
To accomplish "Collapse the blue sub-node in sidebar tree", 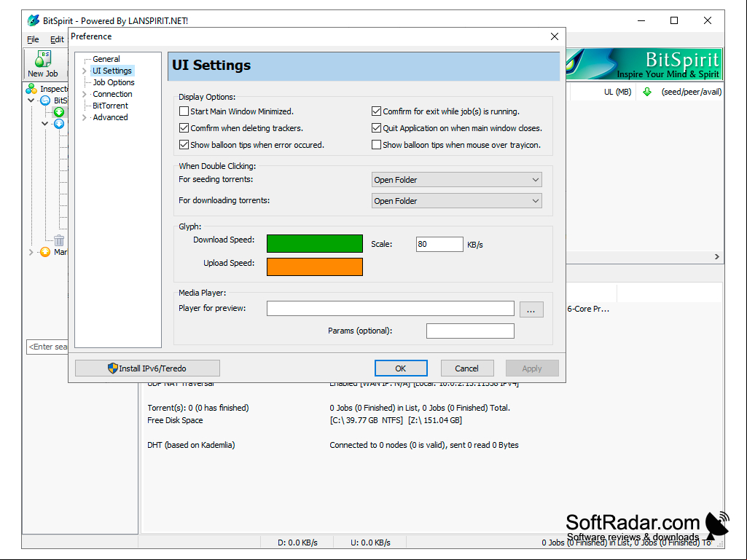I will click(45, 124).
